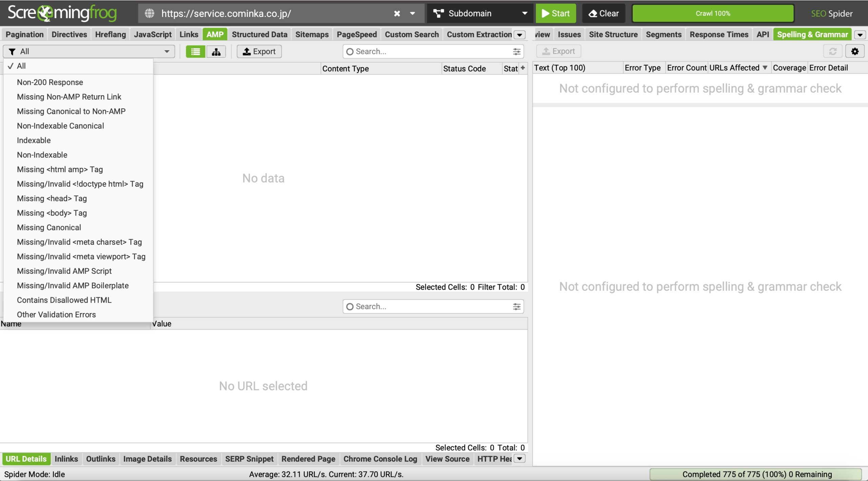Choose Missing Canonical filter option
868x481 pixels.
tap(49, 228)
